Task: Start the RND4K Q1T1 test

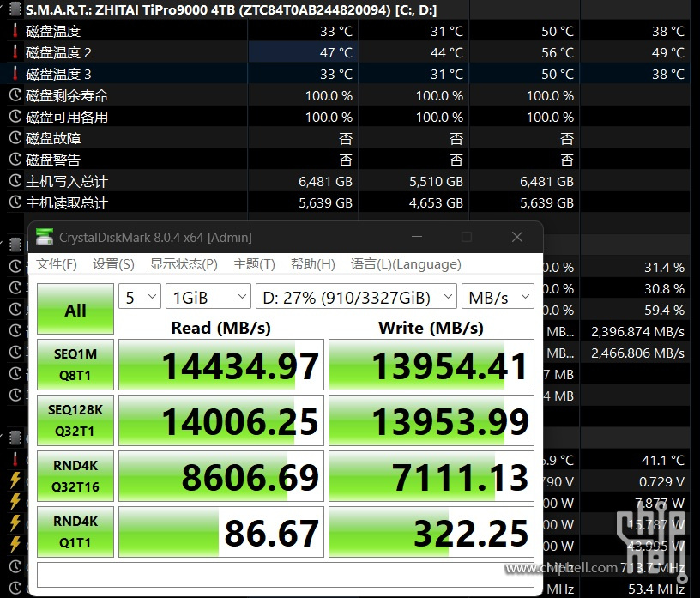Action: (75, 532)
